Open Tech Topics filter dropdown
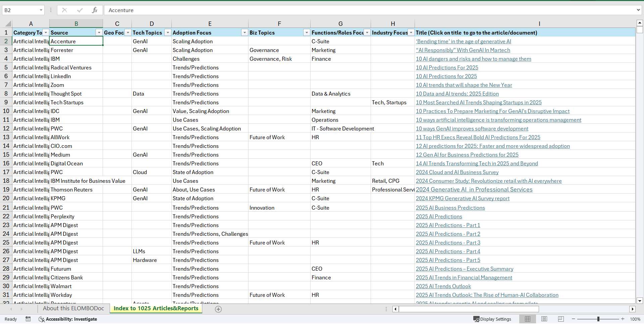Image resolution: width=644 pixels, height=324 pixels. click(x=168, y=33)
